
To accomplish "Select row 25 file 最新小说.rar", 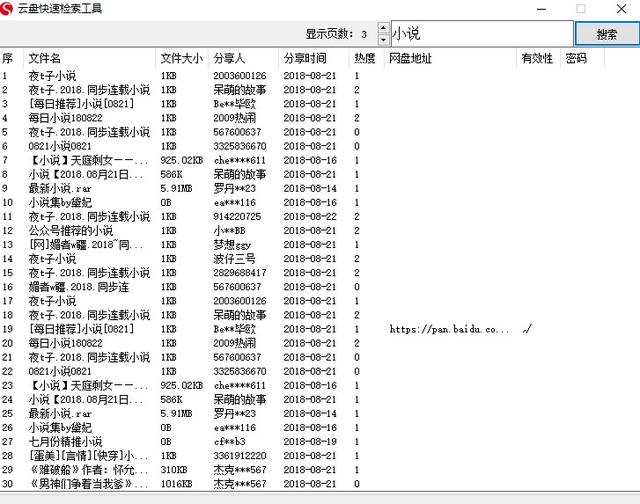I will pyautogui.click(x=60, y=413).
